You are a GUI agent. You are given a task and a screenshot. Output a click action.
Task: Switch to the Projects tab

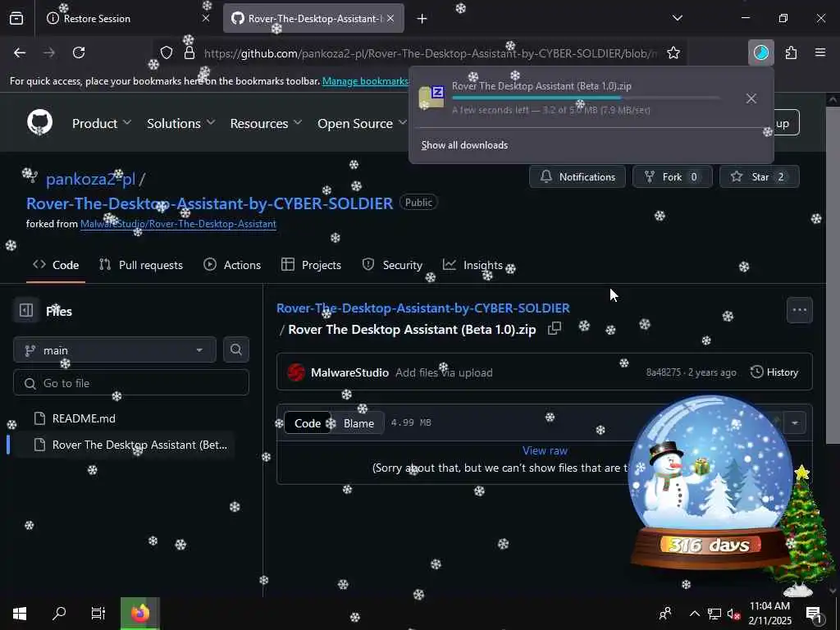coord(311,265)
